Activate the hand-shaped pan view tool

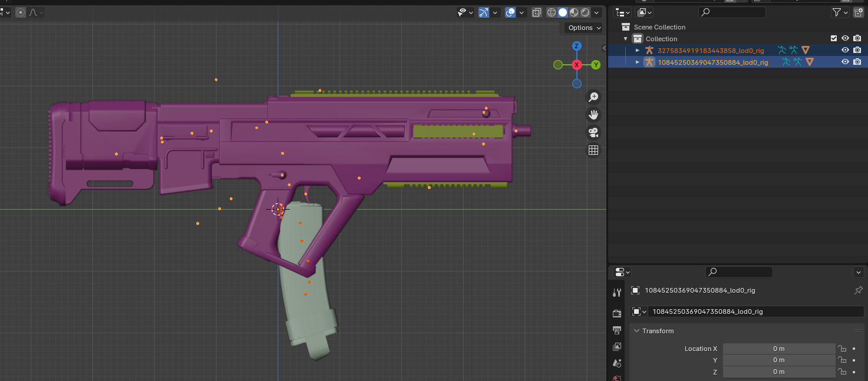593,114
